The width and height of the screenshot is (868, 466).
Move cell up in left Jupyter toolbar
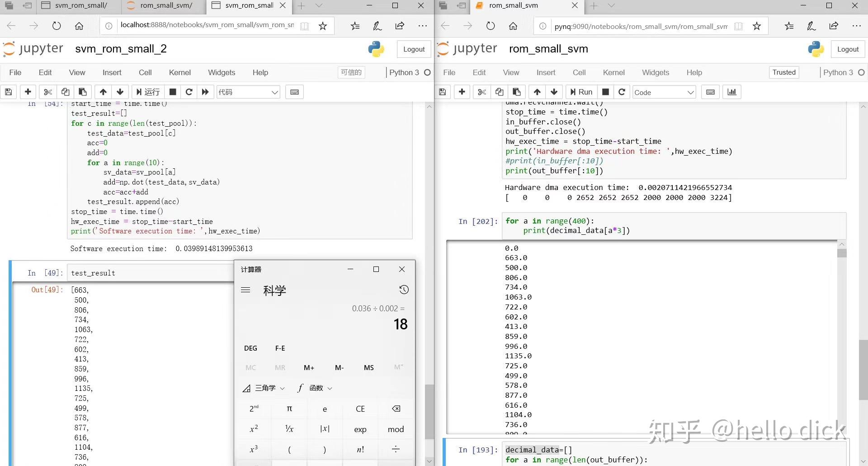[103, 92]
